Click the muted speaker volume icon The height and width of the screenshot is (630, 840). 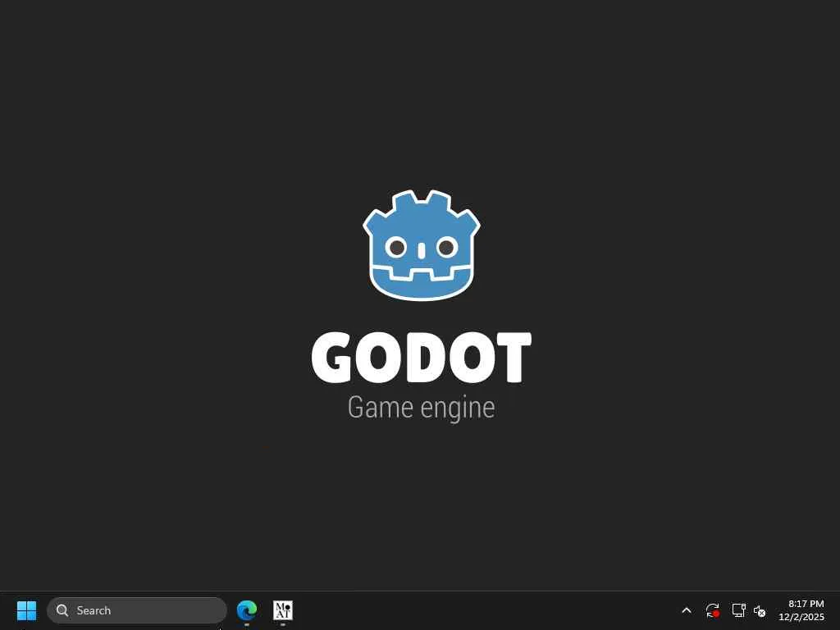[760, 610]
